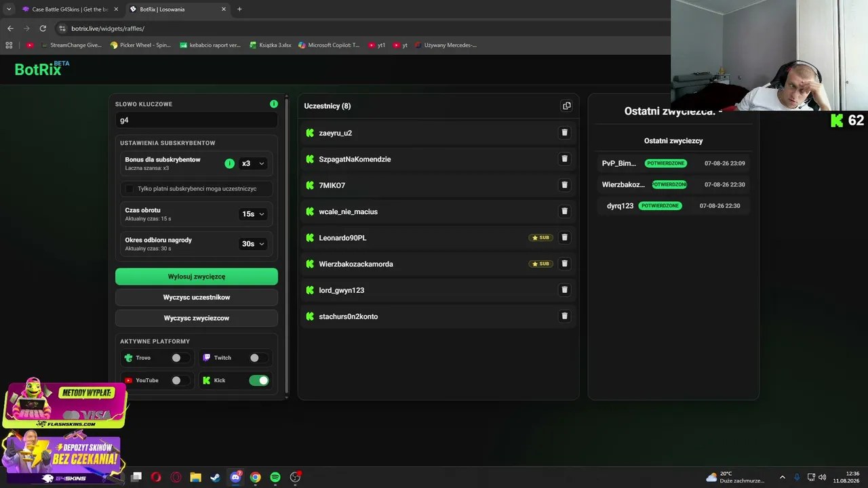
Task: Open the Chrome apps grid icon in bookmarks bar
Action: tap(9, 45)
